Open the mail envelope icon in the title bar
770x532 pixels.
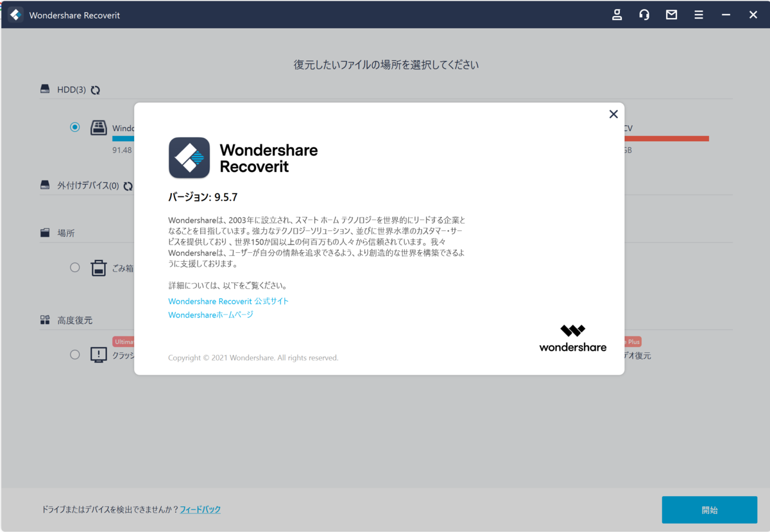tap(671, 15)
